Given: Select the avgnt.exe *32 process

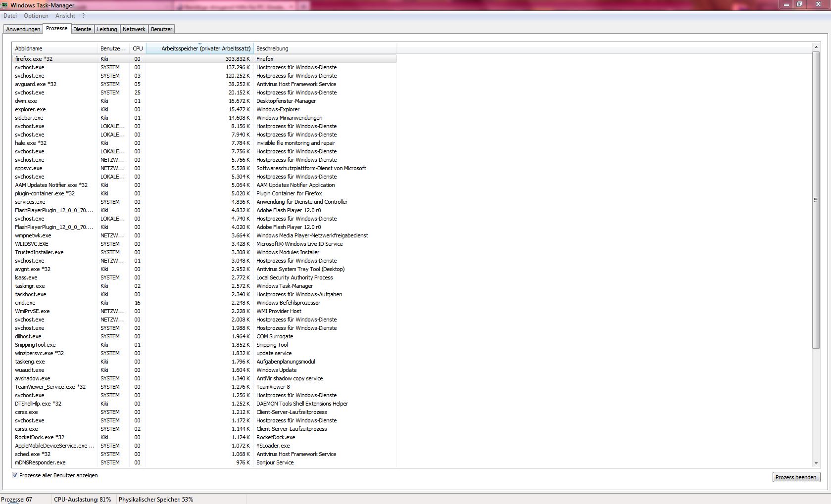Looking at the screenshot, I should 204,269.
